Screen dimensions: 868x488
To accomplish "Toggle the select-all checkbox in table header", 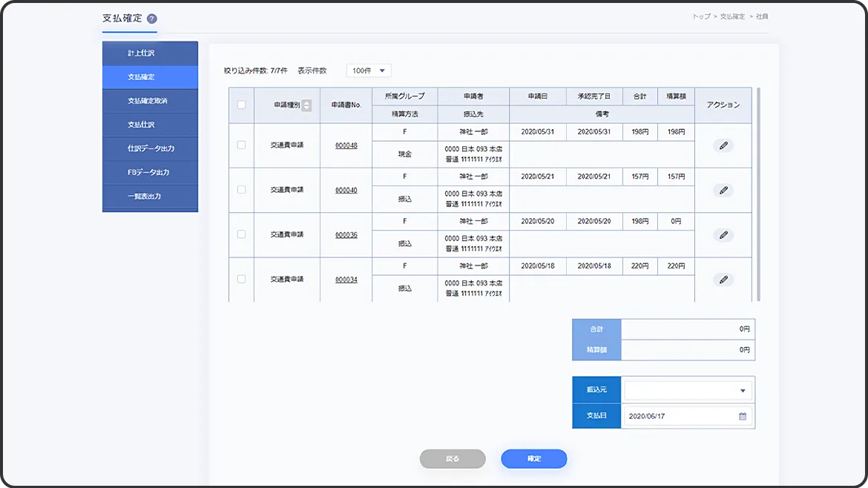I will tap(241, 105).
